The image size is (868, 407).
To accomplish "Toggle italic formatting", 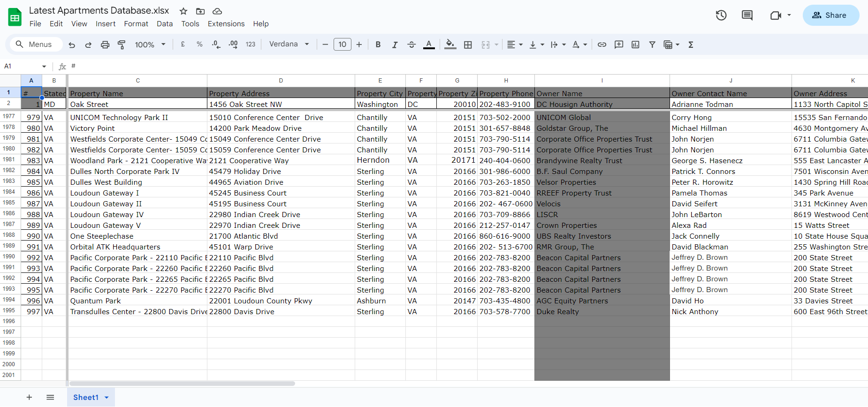I will [395, 45].
